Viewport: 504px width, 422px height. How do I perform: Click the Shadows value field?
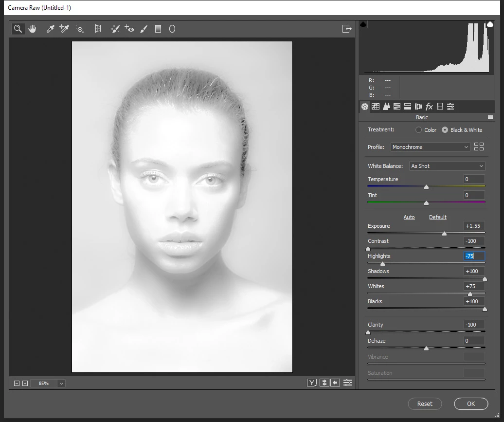(x=474, y=271)
